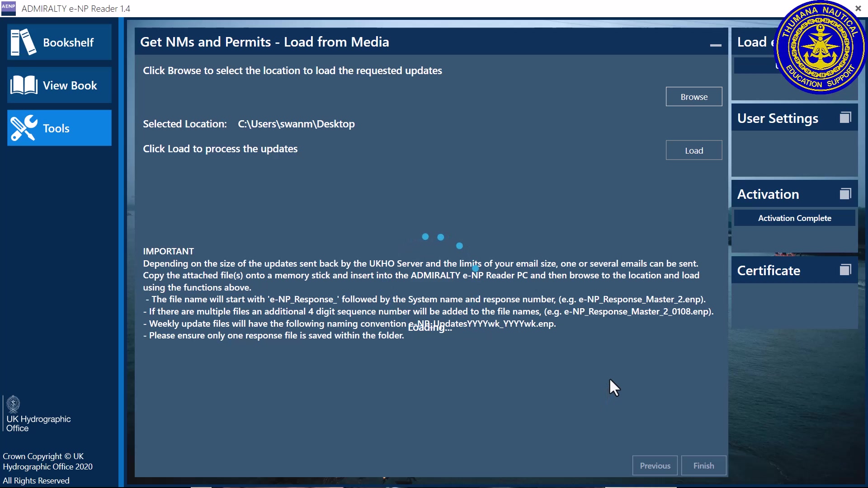
Task: Expand the Certificate panel
Action: pyautogui.click(x=845, y=270)
